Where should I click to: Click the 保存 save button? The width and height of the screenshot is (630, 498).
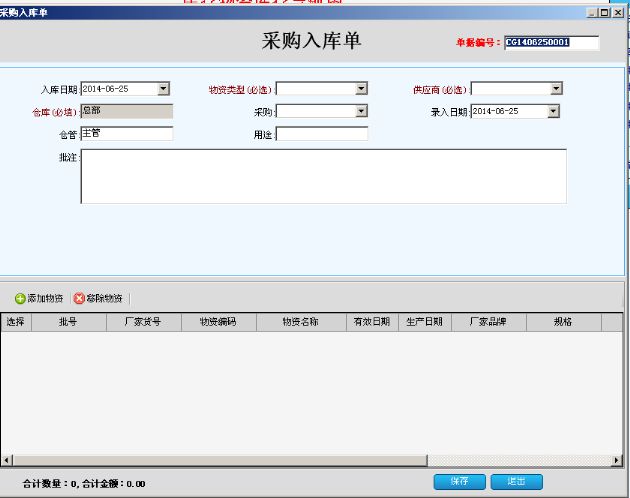(459, 482)
